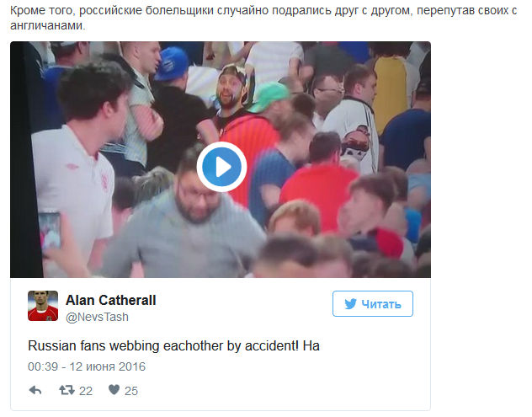Click the 'Читать' label text

tap(381, 304)
